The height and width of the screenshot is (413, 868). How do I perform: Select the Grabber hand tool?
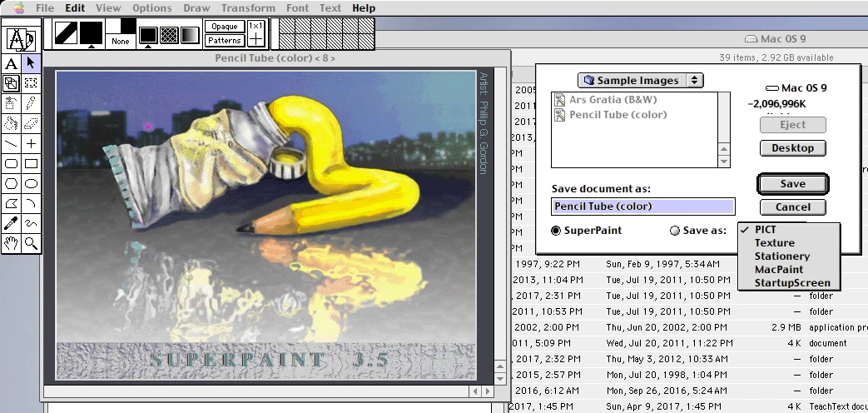tap(11, 243)
